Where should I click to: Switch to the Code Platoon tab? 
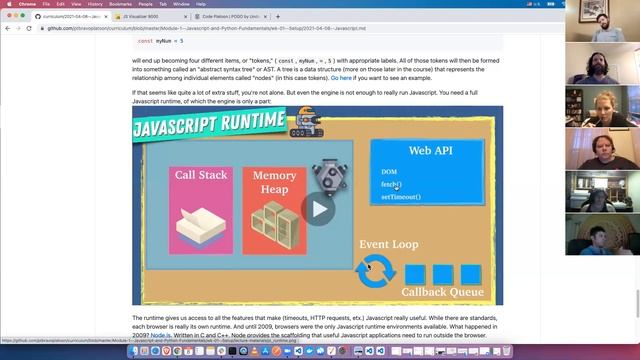[x=231, y=17]
